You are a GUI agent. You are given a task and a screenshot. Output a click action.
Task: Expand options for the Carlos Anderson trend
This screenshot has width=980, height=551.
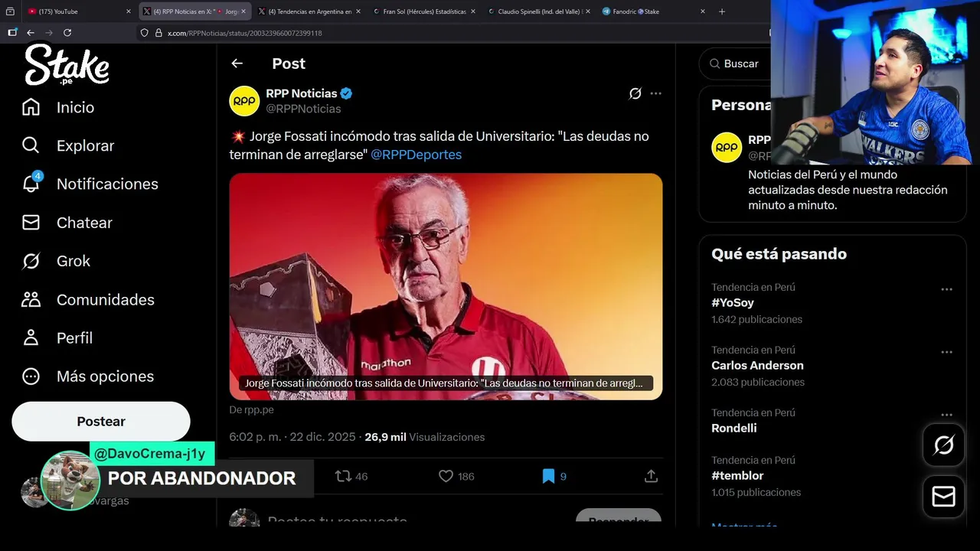(946, 352)
